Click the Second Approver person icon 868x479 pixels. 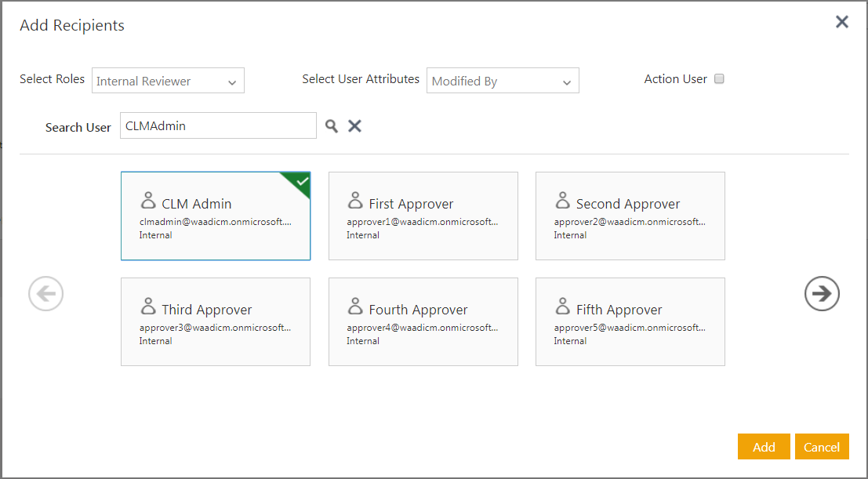coord(561,201)
